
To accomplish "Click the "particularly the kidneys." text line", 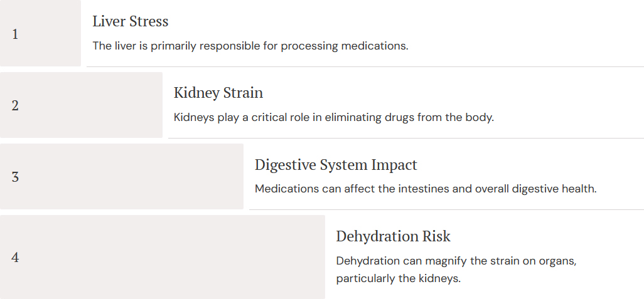I will [x=398, y=278].
